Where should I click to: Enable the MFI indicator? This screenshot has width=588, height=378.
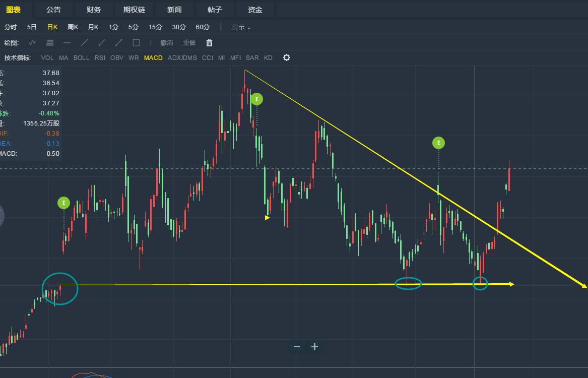[x=235, y=58]
